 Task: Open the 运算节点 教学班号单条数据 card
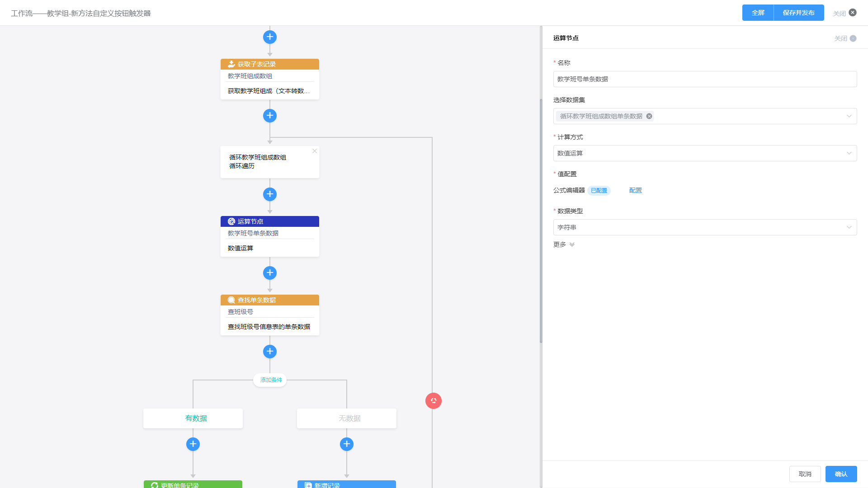pos(270,236)
